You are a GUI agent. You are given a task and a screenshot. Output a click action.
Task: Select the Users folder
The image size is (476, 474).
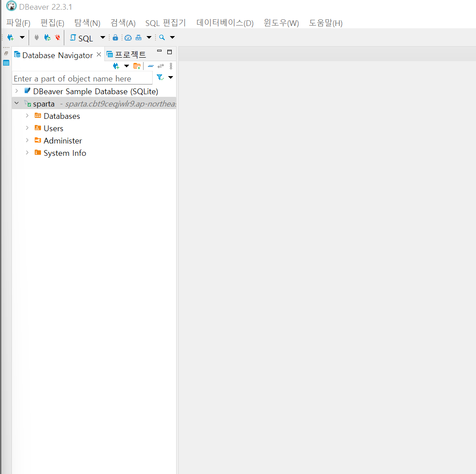click(53, 129)
